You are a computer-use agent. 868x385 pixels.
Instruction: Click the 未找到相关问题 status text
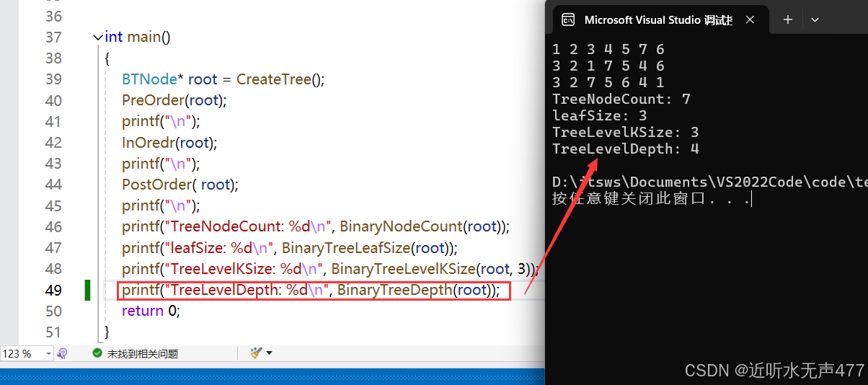(x=142, y=354)
